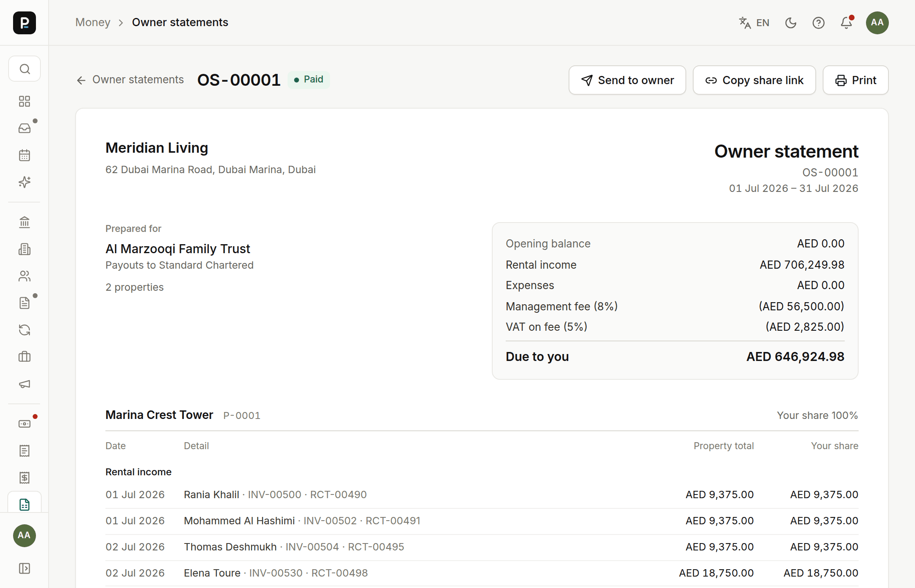Open help question mark icon
The image size is (915, 588).
[x=819, y=22]
